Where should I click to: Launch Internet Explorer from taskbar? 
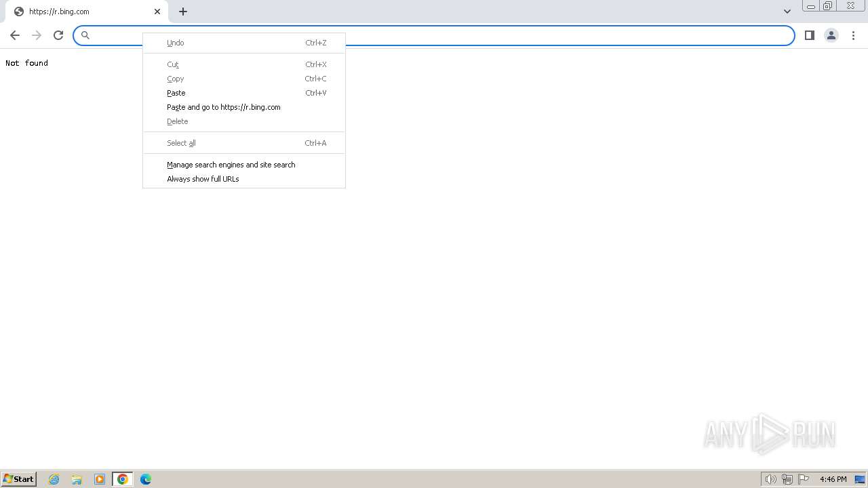point(54,479)
